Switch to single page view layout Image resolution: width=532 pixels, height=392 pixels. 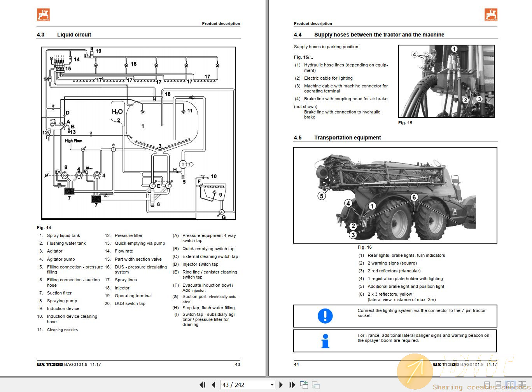(x=487, y=385)
